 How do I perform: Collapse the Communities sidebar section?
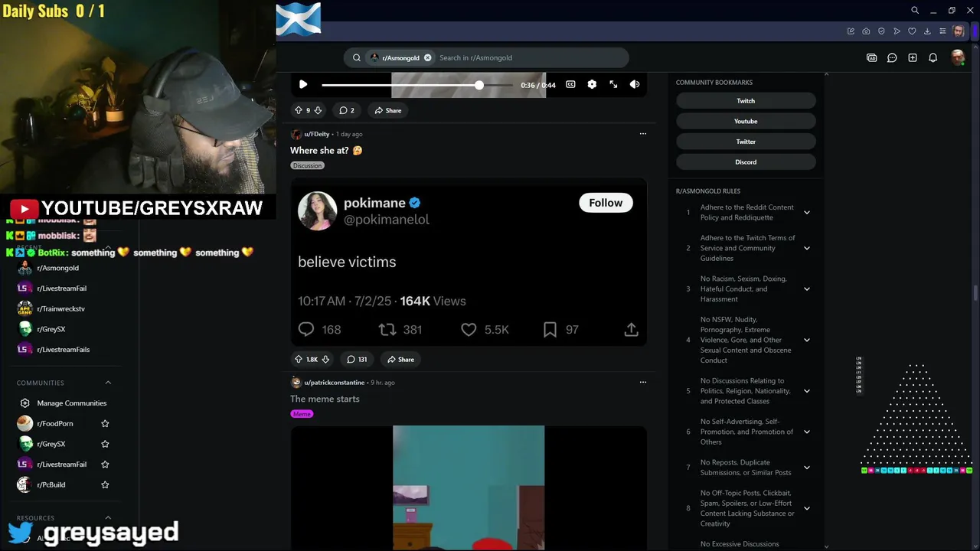[x=108, y=383]
